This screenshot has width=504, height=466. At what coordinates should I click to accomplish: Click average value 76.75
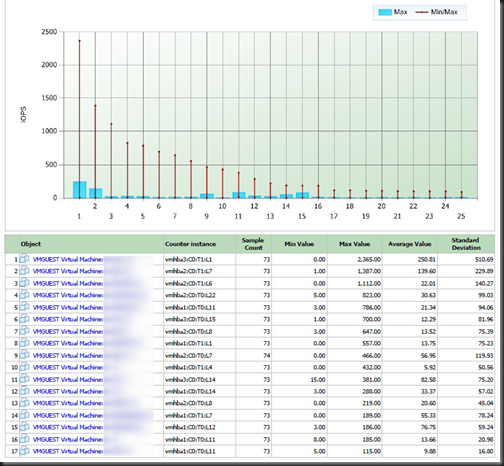[428, 427]
